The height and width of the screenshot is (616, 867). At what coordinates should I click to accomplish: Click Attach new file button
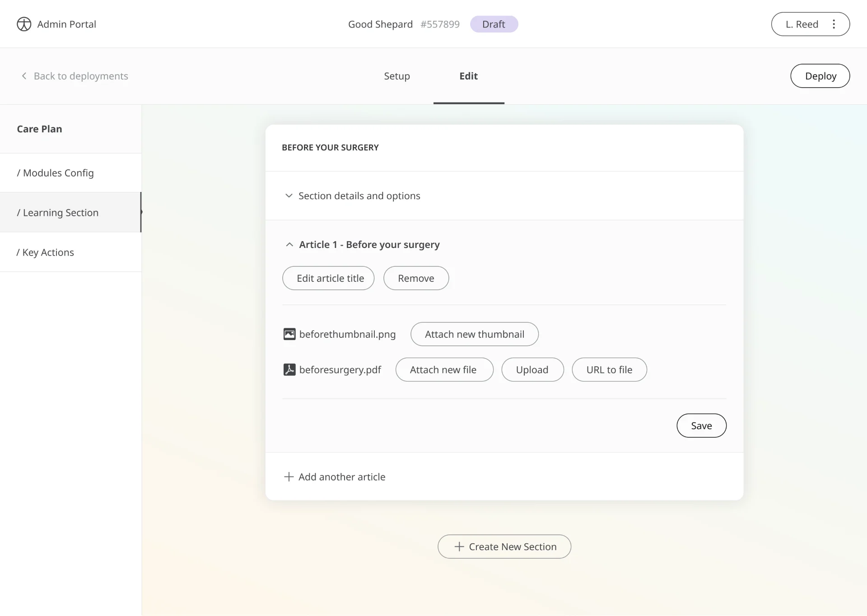click(444, 369)
